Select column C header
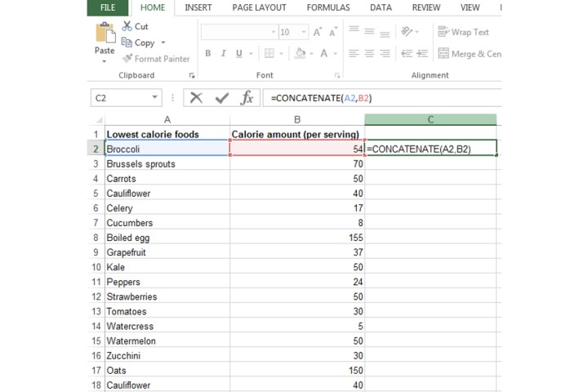This screenshot has height=392, width=588. (x=430, y=120)
